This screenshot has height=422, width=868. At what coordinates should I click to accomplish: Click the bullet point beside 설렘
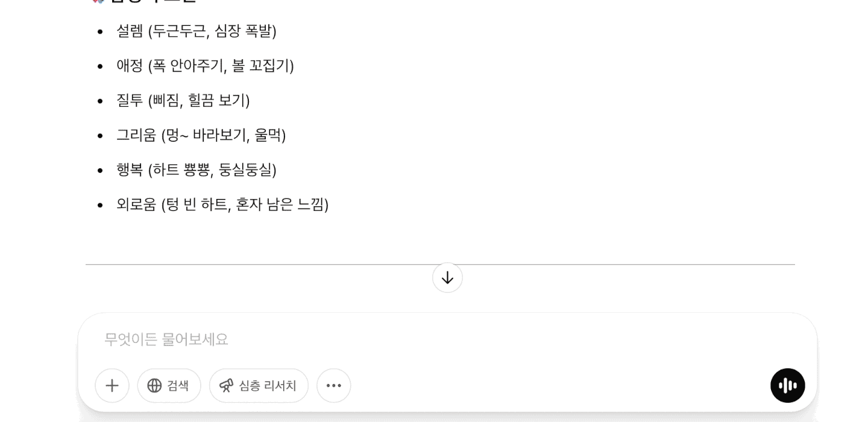[100, 31]
